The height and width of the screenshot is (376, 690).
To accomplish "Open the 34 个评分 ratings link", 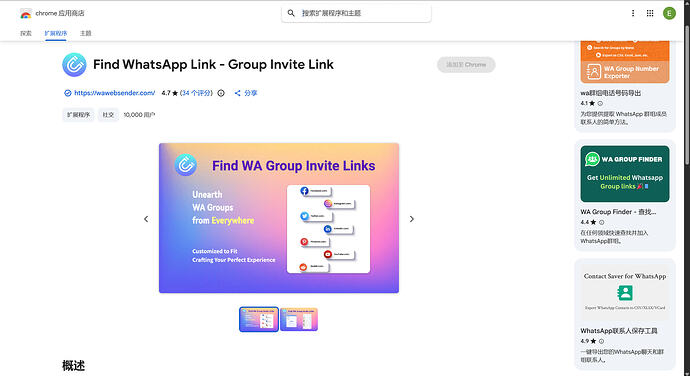I will click(x=196, y=93).
